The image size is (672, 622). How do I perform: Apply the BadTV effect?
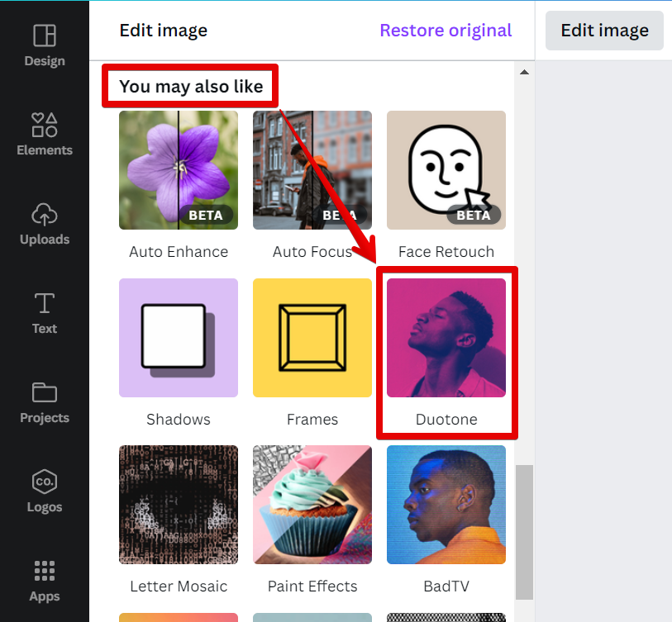446,505
